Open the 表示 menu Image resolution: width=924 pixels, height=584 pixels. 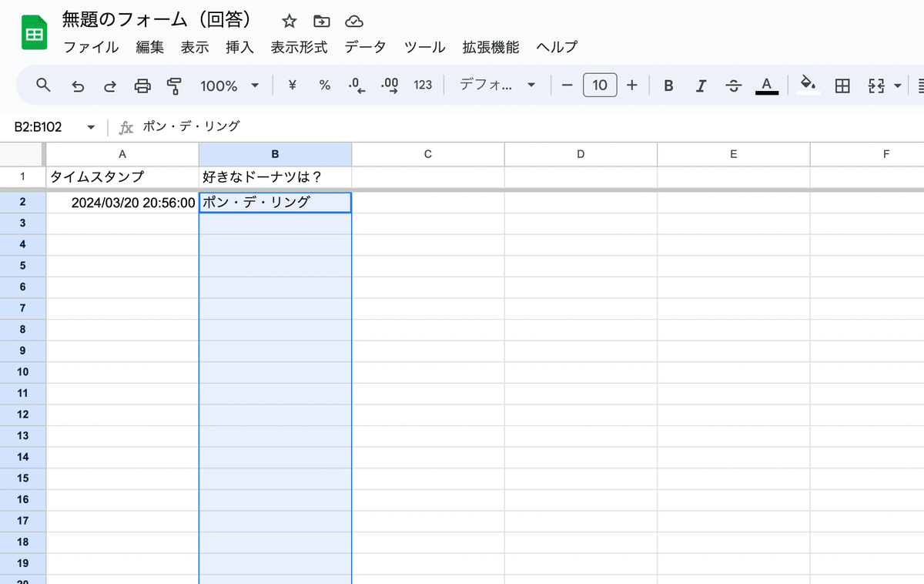(x=195, y=47)
